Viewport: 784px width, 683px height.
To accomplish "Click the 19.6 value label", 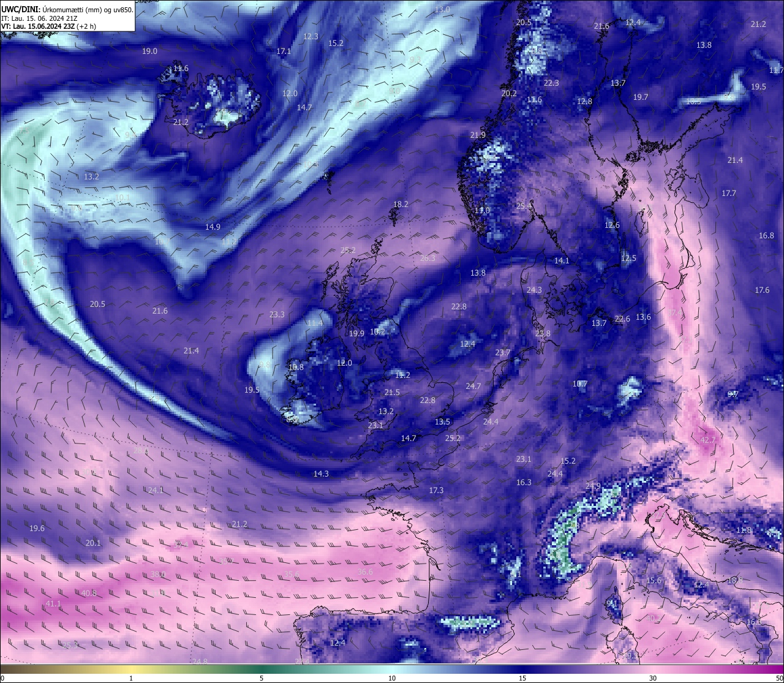I will point(37,529).
